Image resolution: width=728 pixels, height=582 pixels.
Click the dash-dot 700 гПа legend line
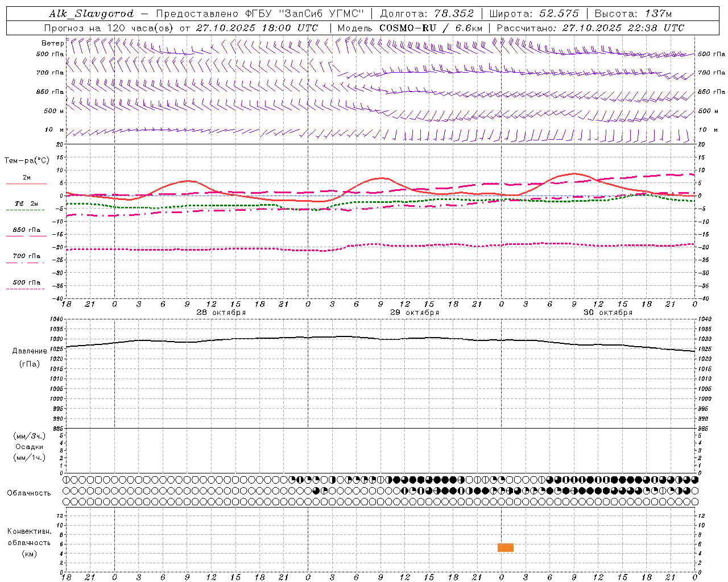tap(25, 263)
